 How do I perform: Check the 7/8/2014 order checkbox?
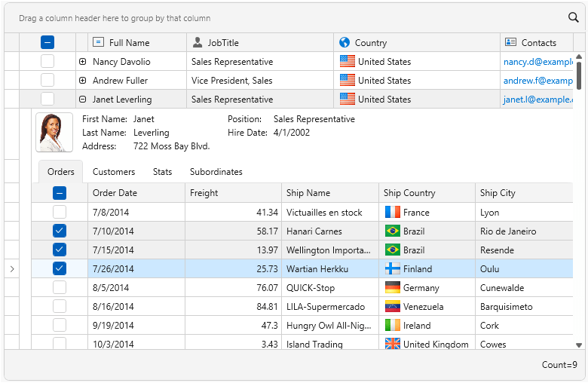tap(60, 212)
